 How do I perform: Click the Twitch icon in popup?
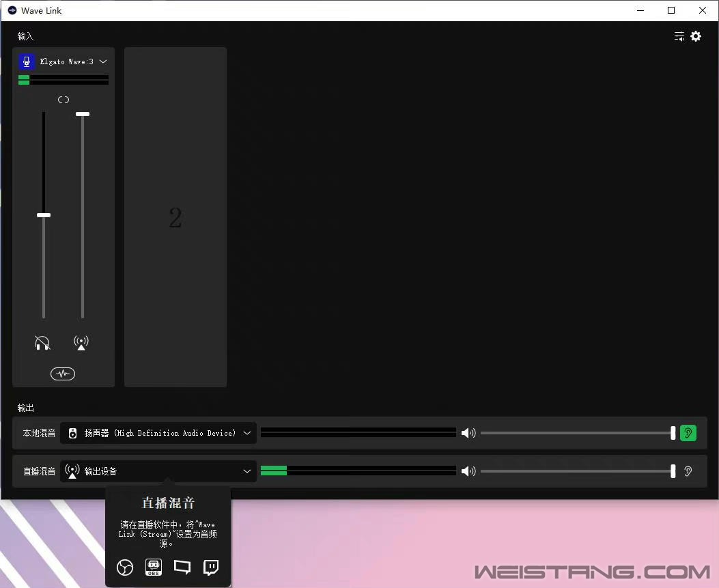point(211,568)
